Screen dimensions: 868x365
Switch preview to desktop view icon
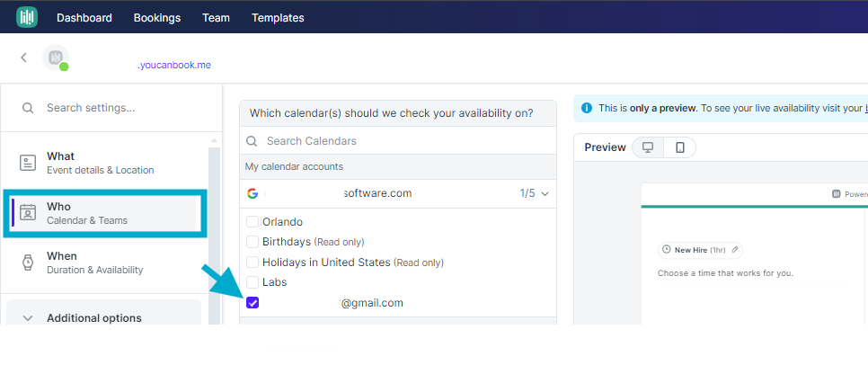pyautogui.click(x=648, y=147)
